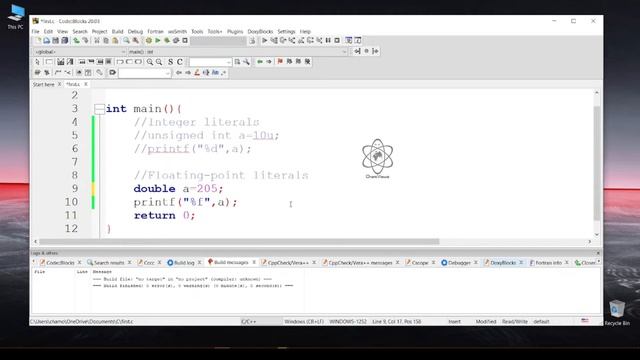640x360 pixels.
Task: Click the 'return 0;' code line
Action: 164,216
